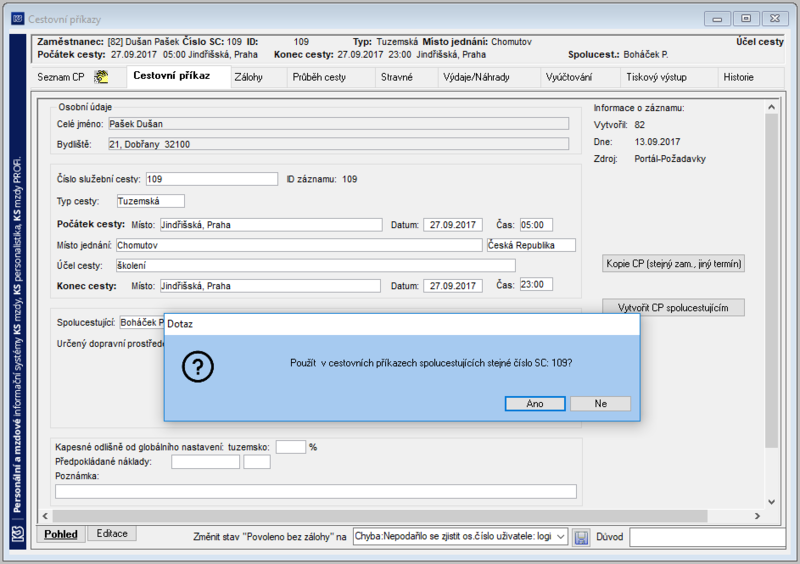800x564 pixels.
Task: Click horizontal scrollbar left arrow
Action: [45, 516]
